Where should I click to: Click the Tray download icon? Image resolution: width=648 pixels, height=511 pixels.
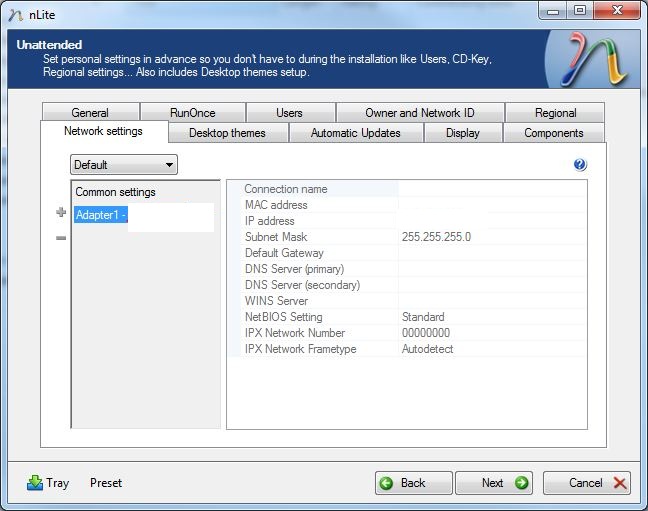[x=35, y=482]
